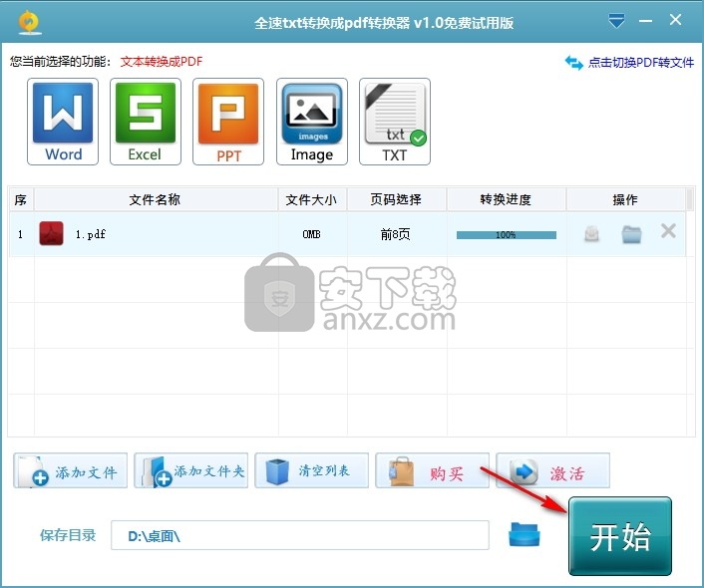The height and width of the screenshot is (588, 704).
Task: Remove 1.pdf with the X icon
Action: 668,231
